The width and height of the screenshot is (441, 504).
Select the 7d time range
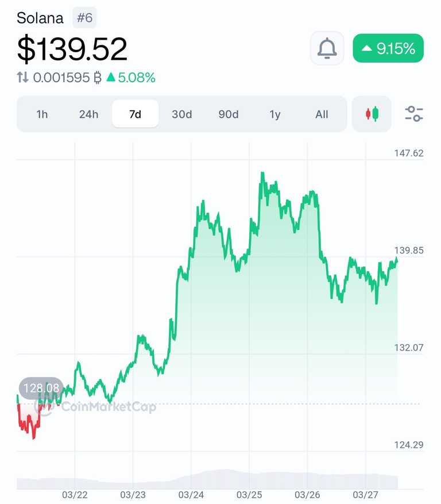click(x=135, y=114)
